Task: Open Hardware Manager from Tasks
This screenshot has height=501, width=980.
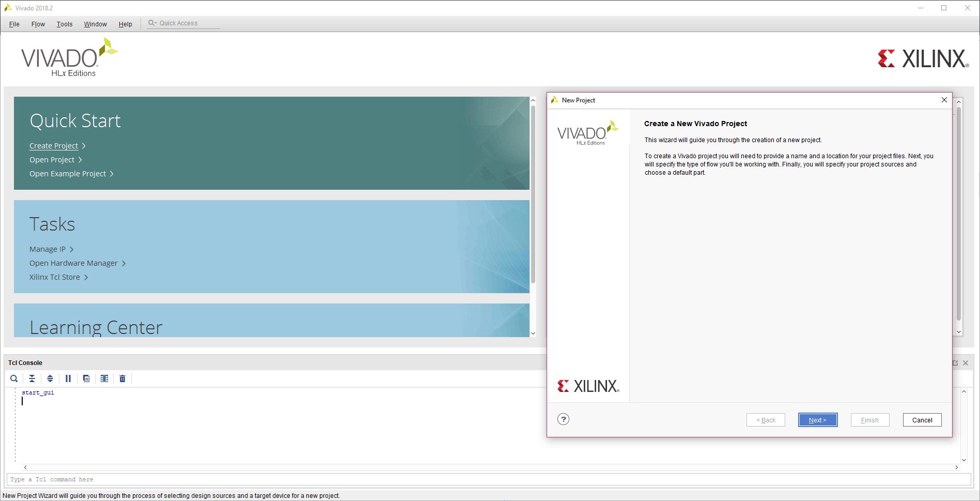Action: (73, 263)
